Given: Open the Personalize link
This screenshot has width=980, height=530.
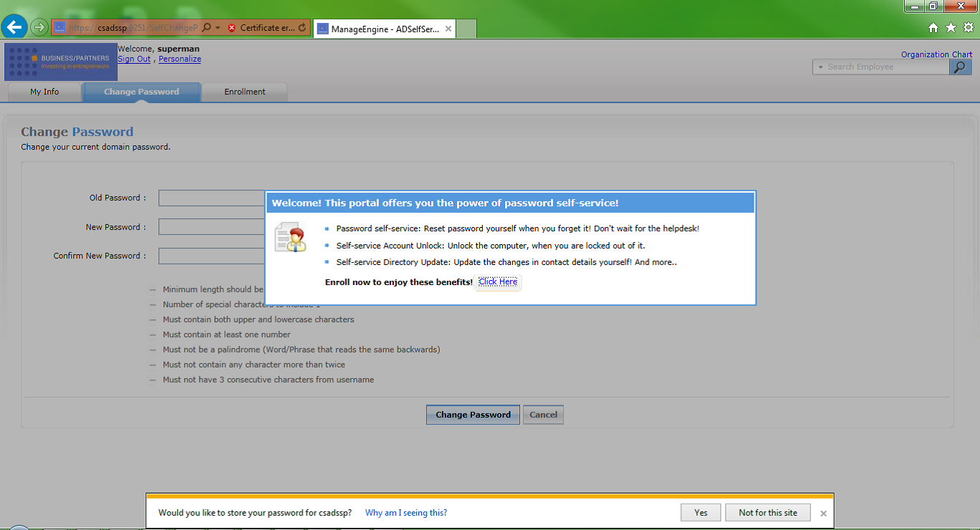Looking at the screenshot, I should click(180, 59).
